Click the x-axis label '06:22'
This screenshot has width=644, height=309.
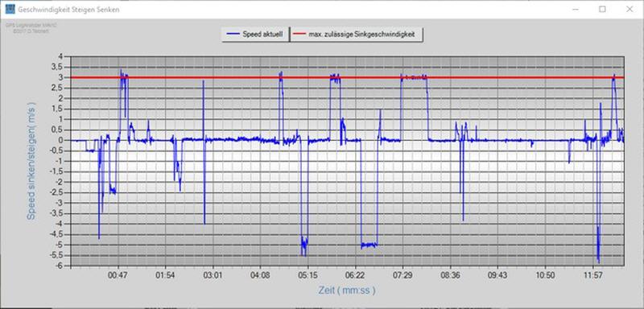pyautogui.click(x=356, y=275)
